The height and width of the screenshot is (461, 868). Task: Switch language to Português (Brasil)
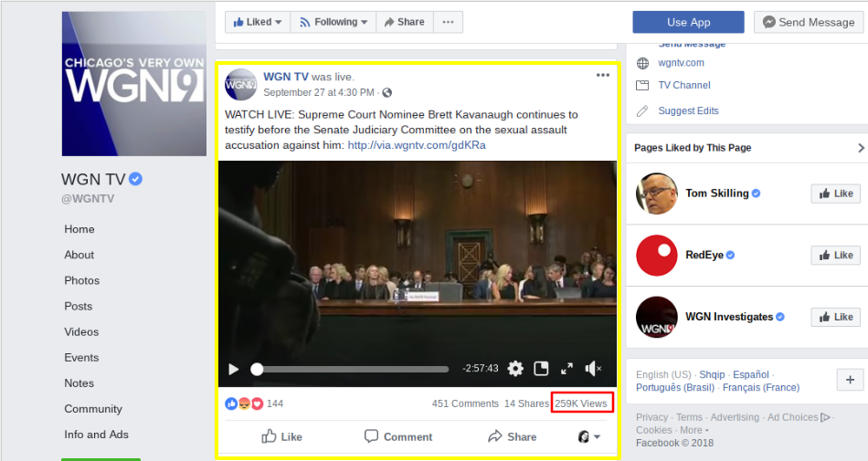click(675, 387)
